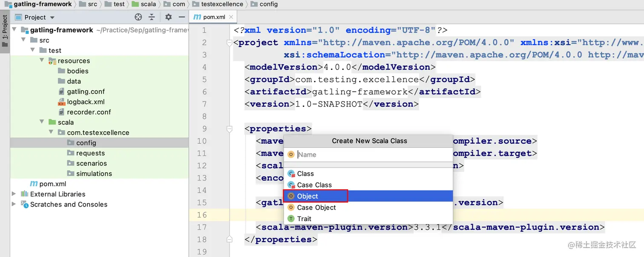The height and width of the screenshot is (257, 644).
Task: Click the locate/scroll-from-source target icon
Action: pyautogui.click(x=138, y=17)
